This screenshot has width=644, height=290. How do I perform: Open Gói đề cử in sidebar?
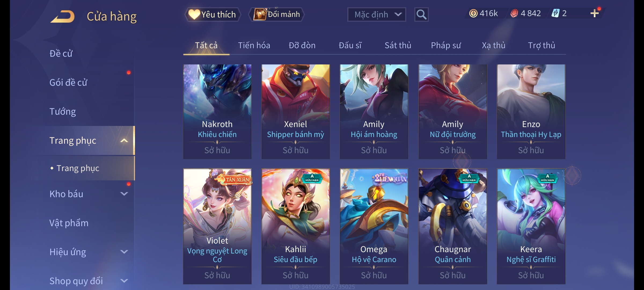68,82
